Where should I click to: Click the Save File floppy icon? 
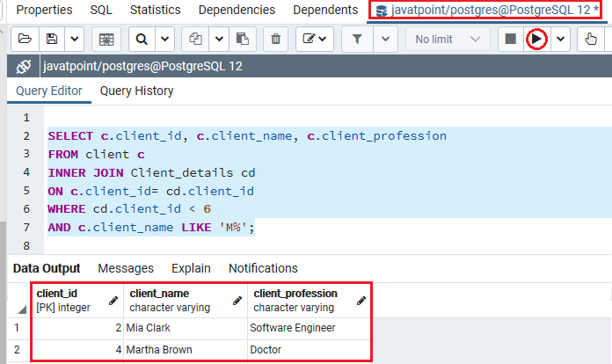point(52,39)
